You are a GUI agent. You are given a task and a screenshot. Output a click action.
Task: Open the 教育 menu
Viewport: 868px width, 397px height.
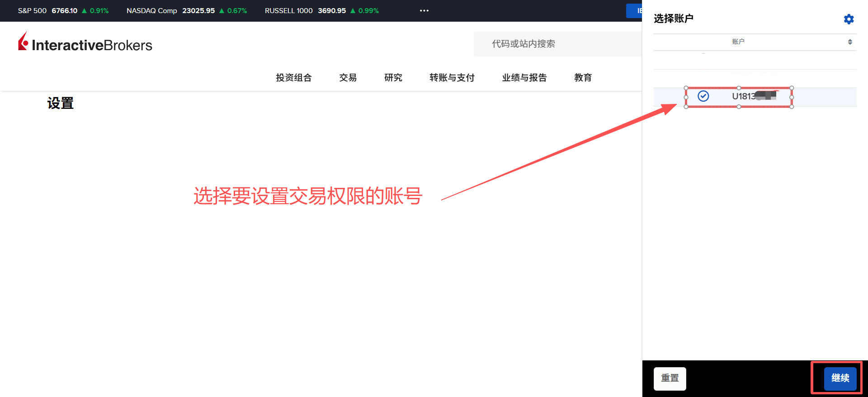pos(583,78)
